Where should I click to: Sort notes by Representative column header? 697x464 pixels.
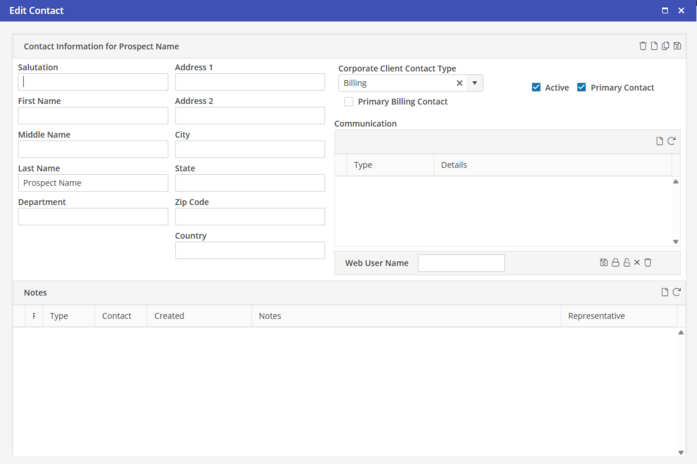(596, 316)
